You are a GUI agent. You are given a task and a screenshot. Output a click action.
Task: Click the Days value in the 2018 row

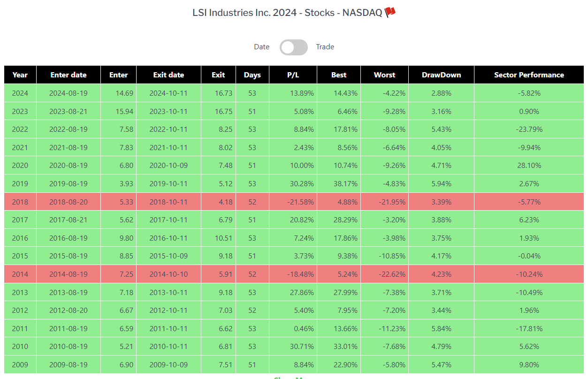pyautogui.click(x=252, y=202)
